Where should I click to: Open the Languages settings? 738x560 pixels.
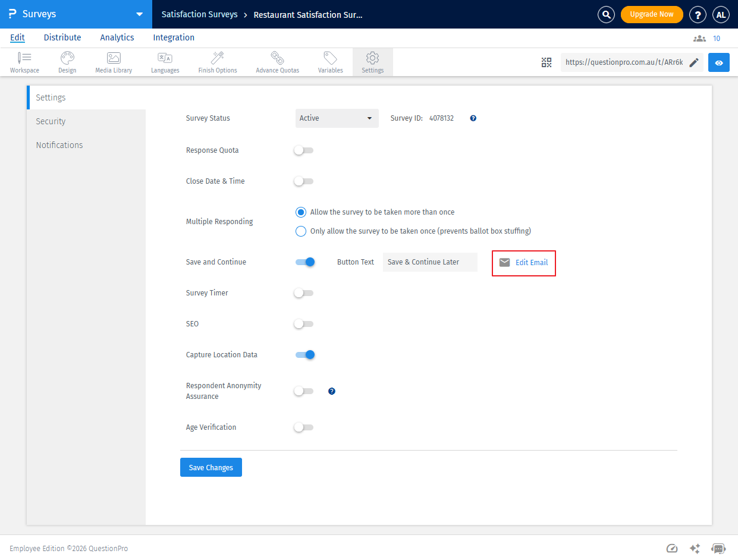click(x=165, y=62)
